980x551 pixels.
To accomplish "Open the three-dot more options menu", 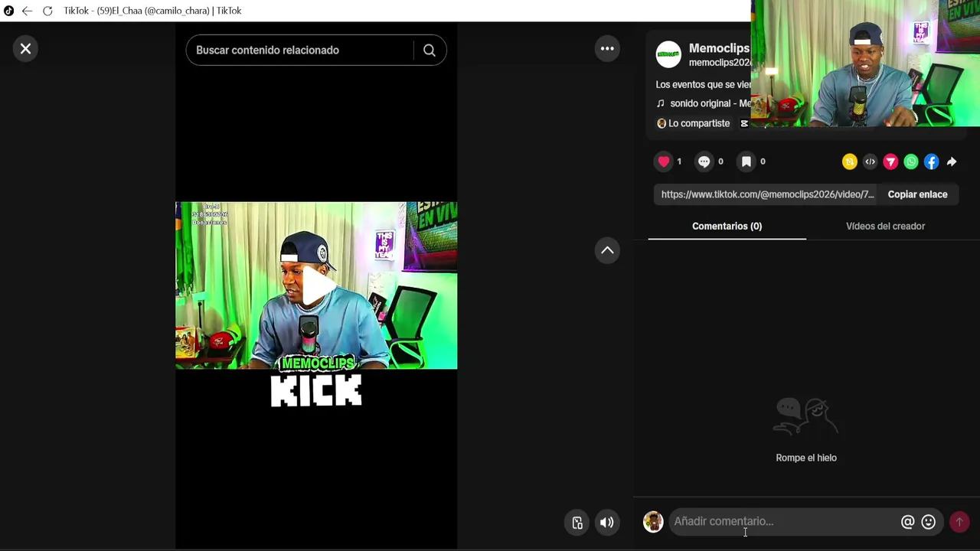I will pos(607,49).
